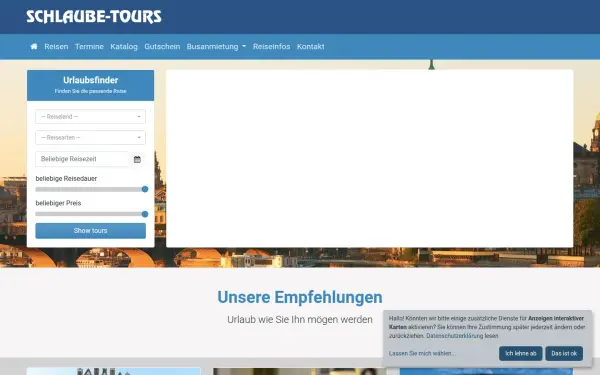Image resolution: width=600 pixels, height=375 pixels.
Task: Open the calendar icon beside Beliebige Reisezeit
Action: 137,159
